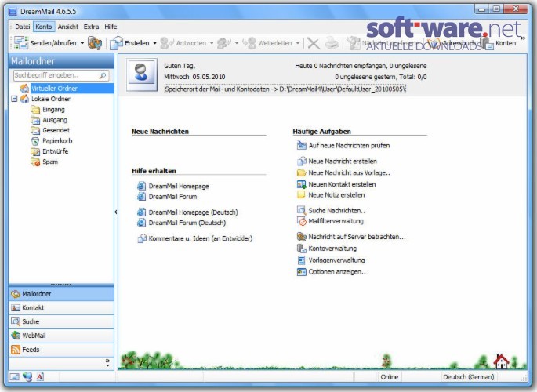Click Neue Nachricht erstellen
The width and height of the screenshot is (537, 392).
click(343, 162)
